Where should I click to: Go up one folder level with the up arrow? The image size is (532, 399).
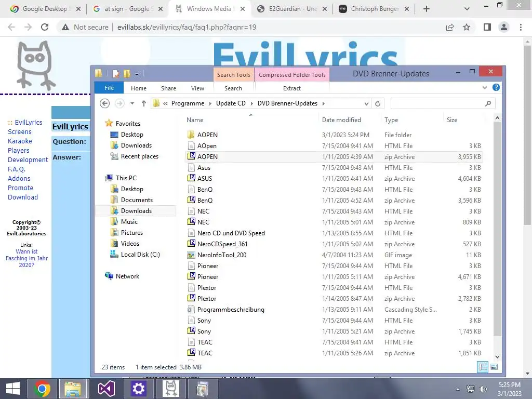click(144, 103)
